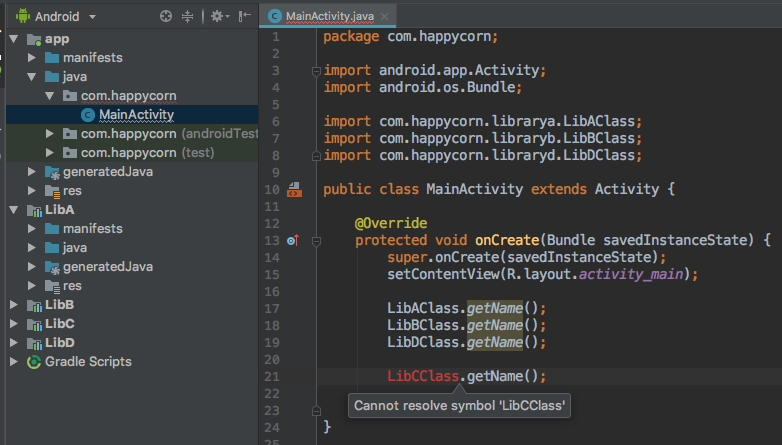This screenshot has height=445, width=782.
Task: Expand the LibB module
Action: (x=13, y=304)
